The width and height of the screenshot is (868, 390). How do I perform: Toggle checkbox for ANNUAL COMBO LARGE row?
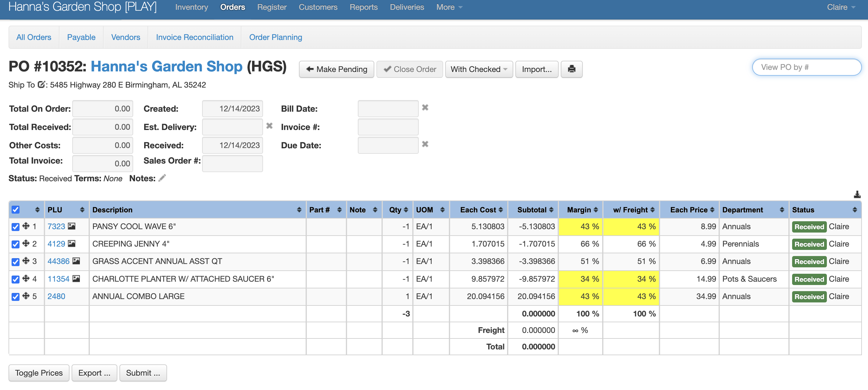(x=16, y=297)
